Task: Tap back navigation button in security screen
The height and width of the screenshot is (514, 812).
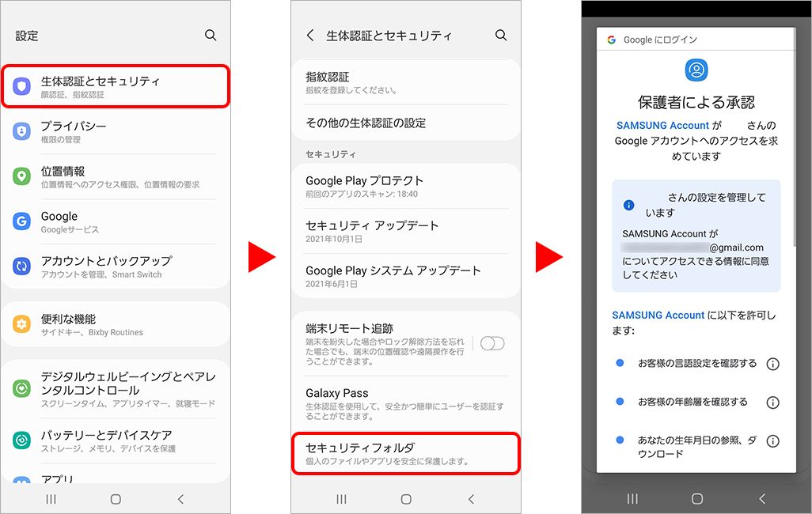Action: click(471, 499)
